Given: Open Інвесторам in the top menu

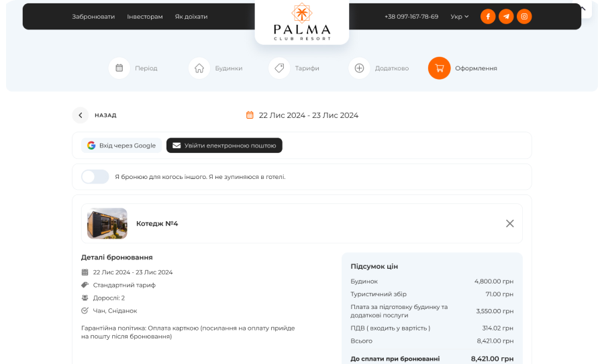Looking at the screenshot, I should click(145, 17).
